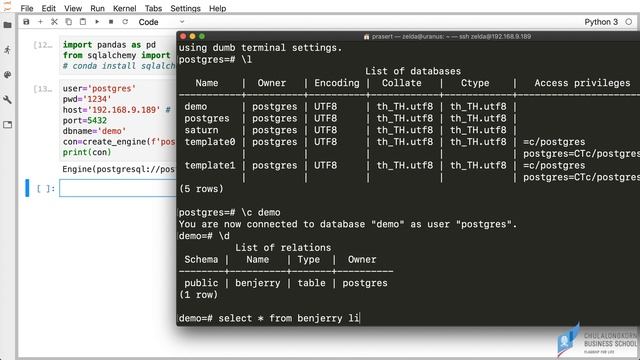Cut the selected cell with the scissors icon
Screen dimensions: 640x360
pos(54,22)
